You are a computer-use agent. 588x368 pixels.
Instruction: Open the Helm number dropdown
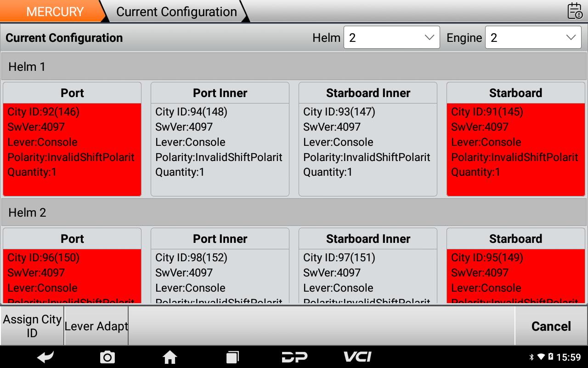coord(391,38)
